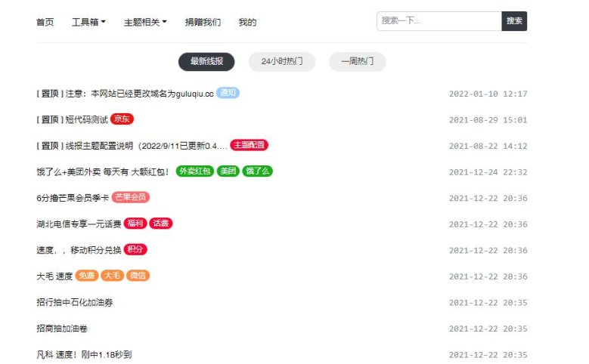Click the timestamp 2021-08-29 15:01
589x364 pixels.
click(488, 120)
